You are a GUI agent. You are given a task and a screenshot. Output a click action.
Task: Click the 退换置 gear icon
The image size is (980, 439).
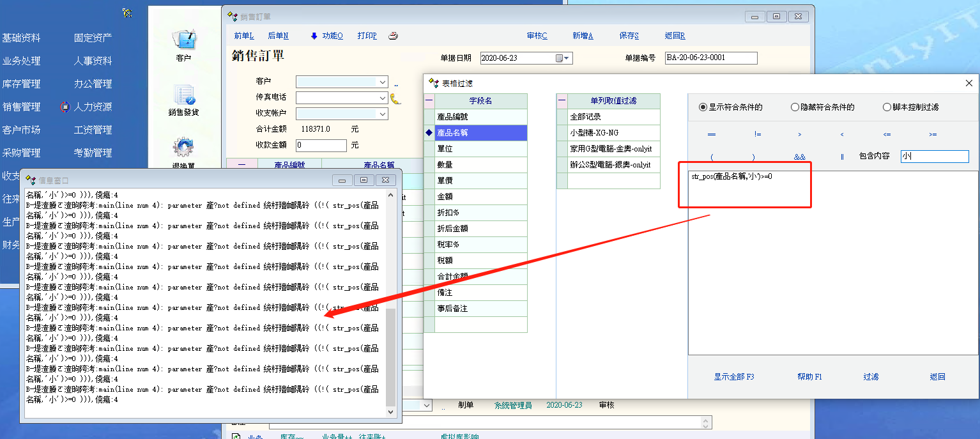183,148
